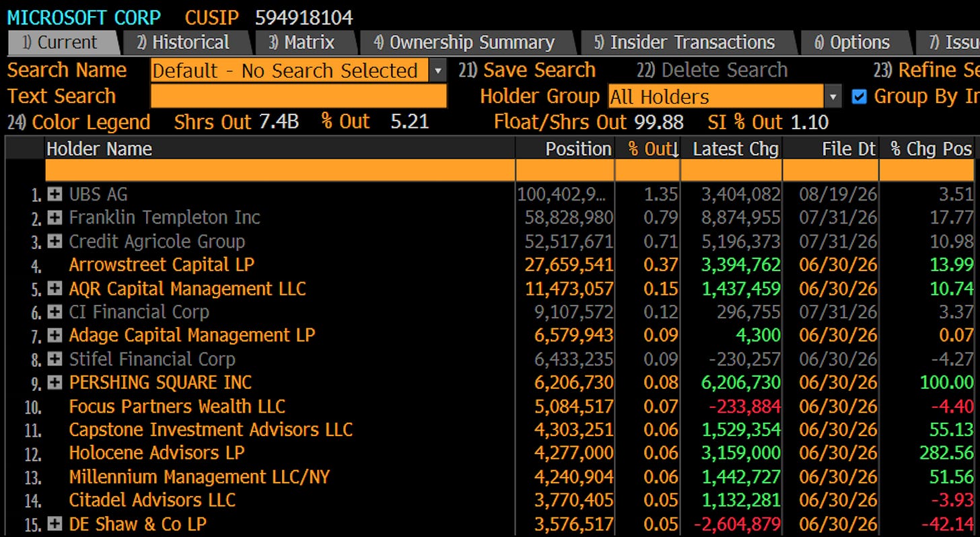980x537 pixels.
Task: Click Delete Search
Action: click(x=712, y=70)
